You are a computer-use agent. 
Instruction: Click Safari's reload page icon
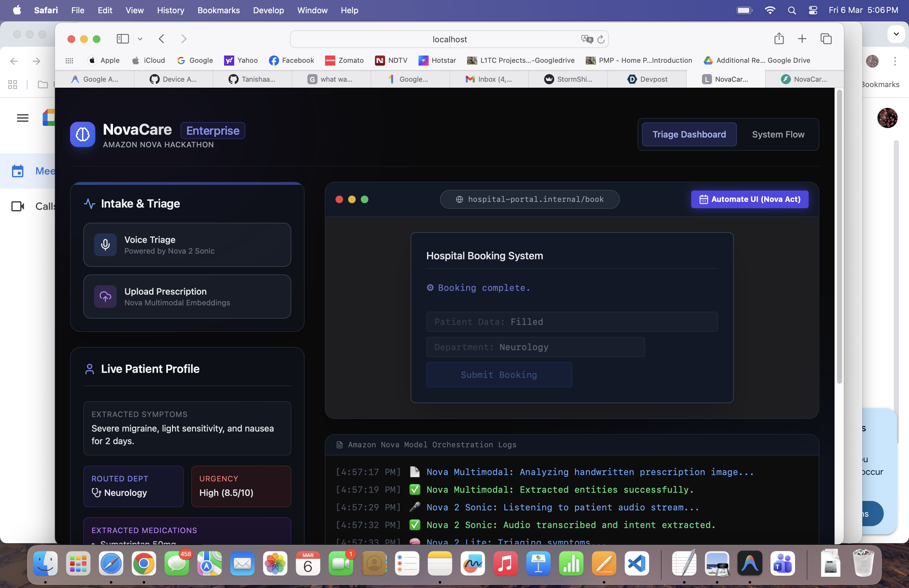[601, 39]
